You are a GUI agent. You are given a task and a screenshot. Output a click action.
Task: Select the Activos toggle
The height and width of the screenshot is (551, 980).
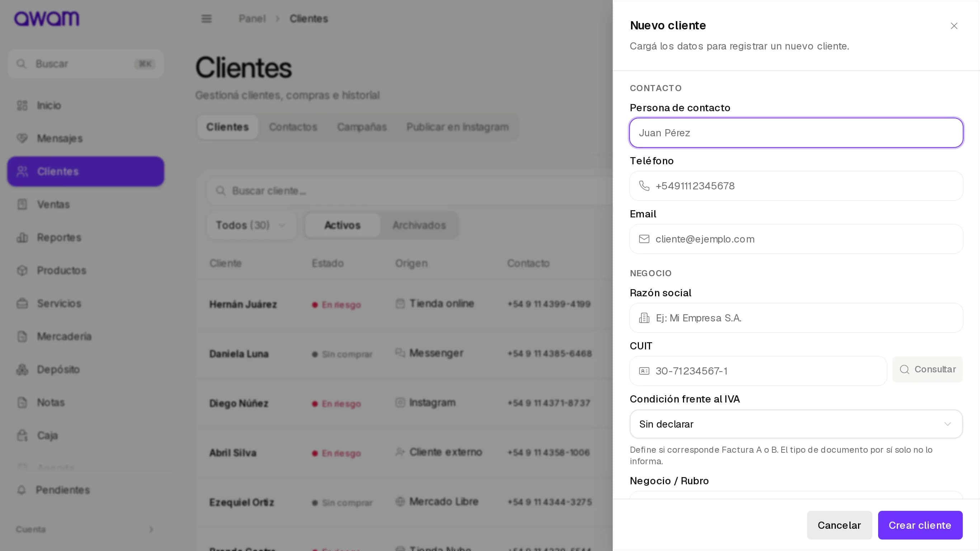[342, 225]
